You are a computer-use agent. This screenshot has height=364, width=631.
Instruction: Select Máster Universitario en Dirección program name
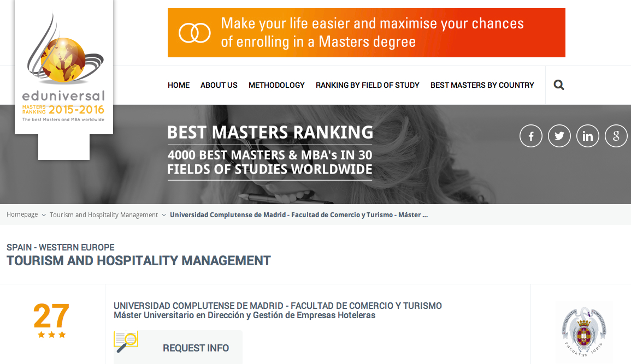coord(244,315)
